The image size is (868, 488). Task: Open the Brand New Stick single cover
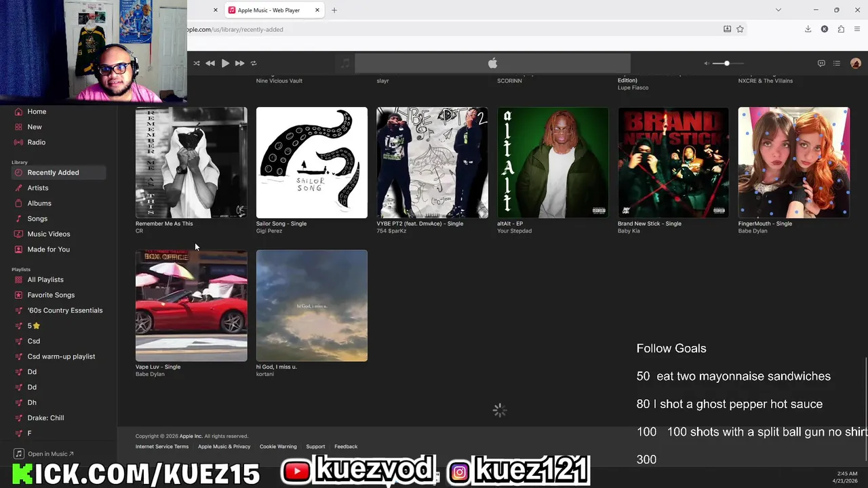point(673,163)
